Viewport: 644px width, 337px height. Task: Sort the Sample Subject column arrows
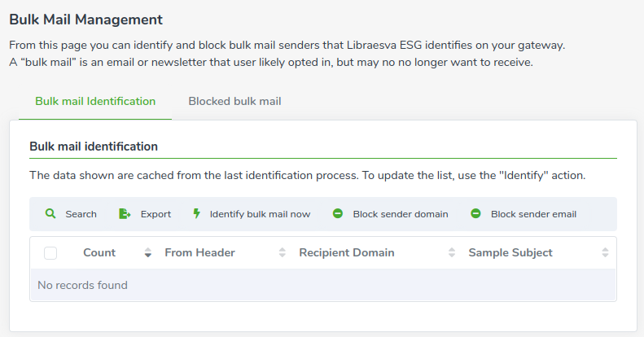tap(605, 253)
